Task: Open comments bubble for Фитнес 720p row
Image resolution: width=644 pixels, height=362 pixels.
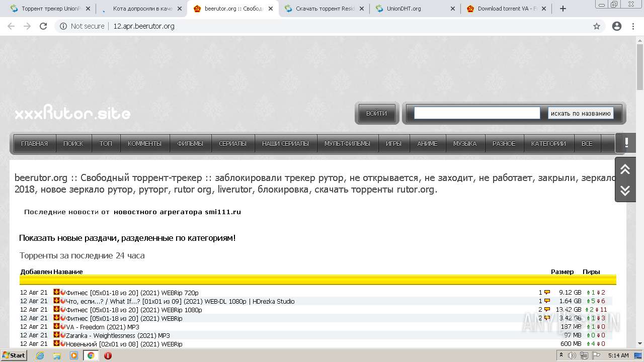Action: (547, 293)
